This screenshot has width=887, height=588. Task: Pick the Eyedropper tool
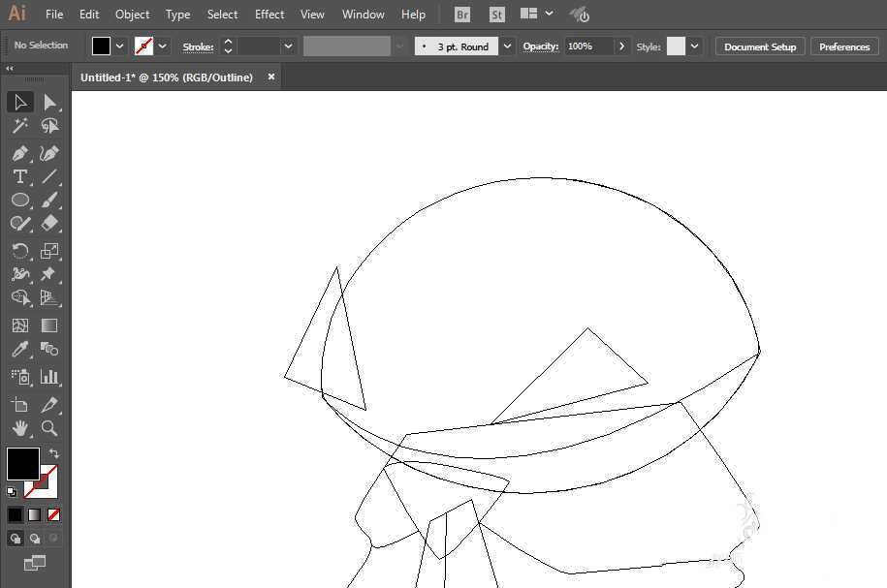19,350
